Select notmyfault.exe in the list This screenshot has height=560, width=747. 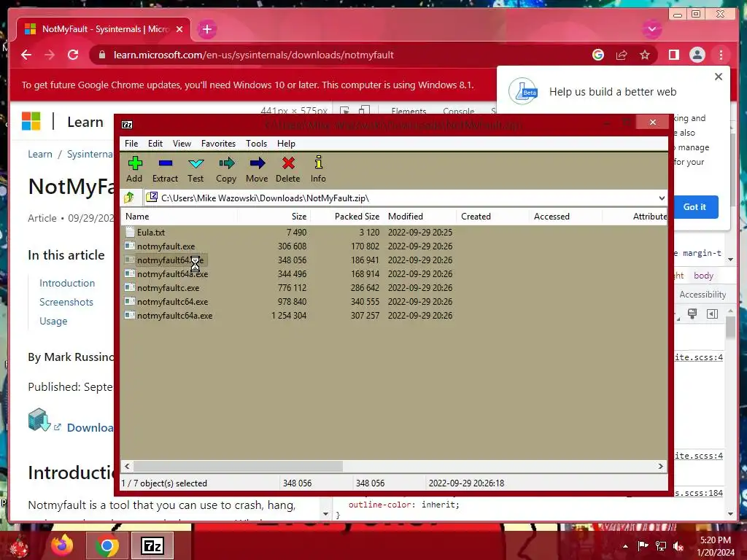click(x=166, y=246)
